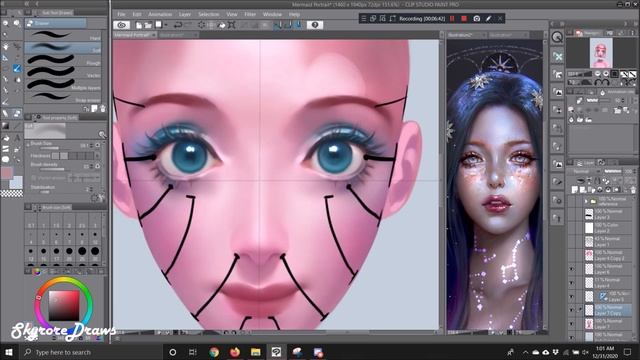Open File Explorer from the taskbar
Screen dimensions: 640x360
pos(256,352)
